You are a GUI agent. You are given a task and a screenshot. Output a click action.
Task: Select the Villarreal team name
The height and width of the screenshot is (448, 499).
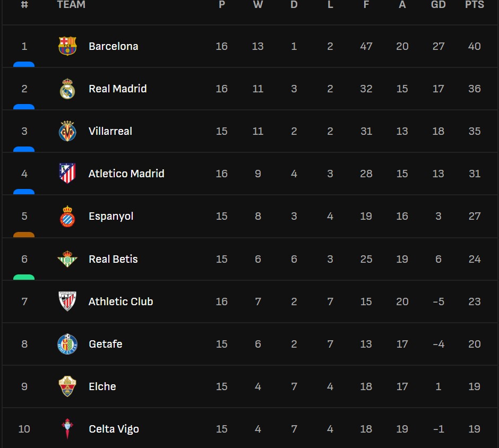110,131
